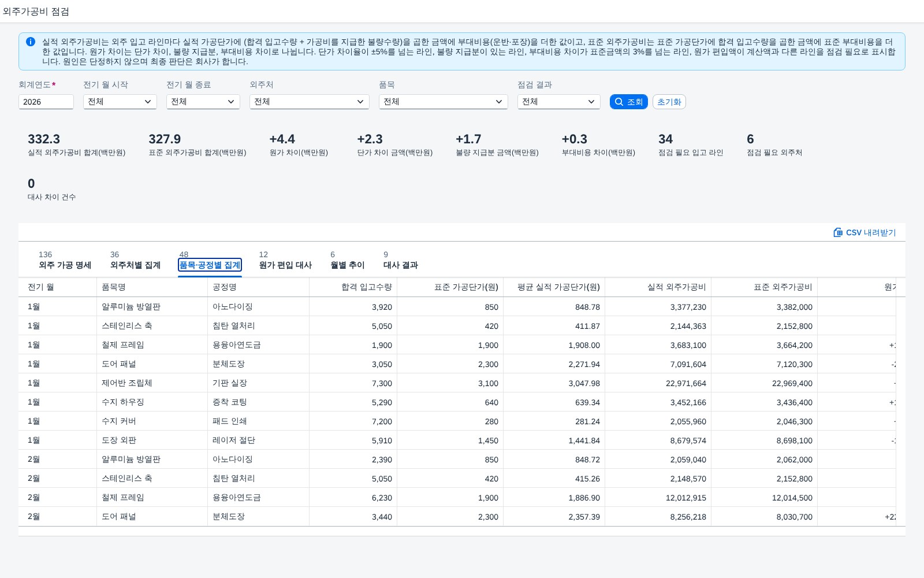Switch to the 외주 가공 명세 tab

(65, 265)
